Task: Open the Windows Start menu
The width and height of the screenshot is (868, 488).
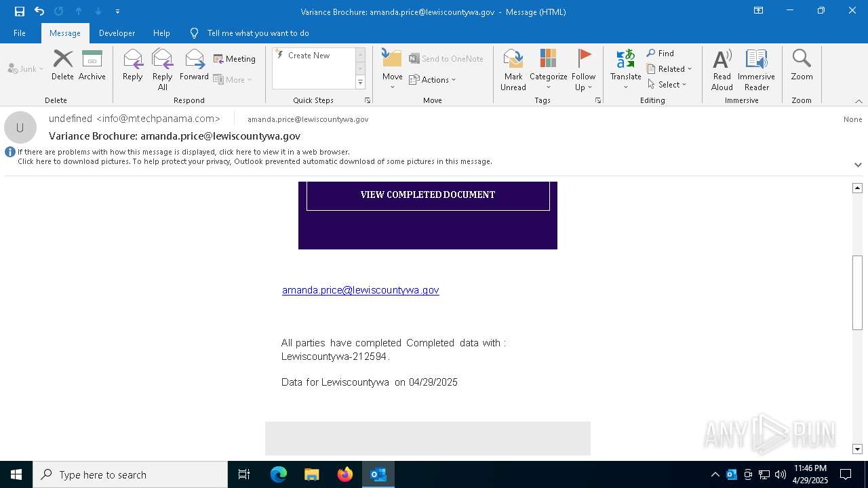Action: (x=16, y=474)
